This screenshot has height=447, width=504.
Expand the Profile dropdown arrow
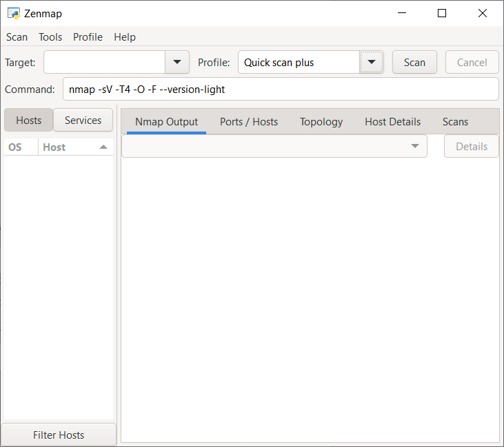pos(372,62)
